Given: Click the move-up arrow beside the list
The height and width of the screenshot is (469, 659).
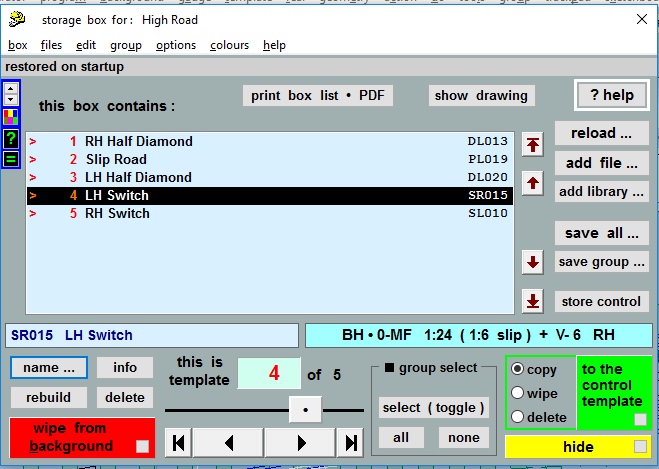Looking at the screenshot, I should 533,183.
